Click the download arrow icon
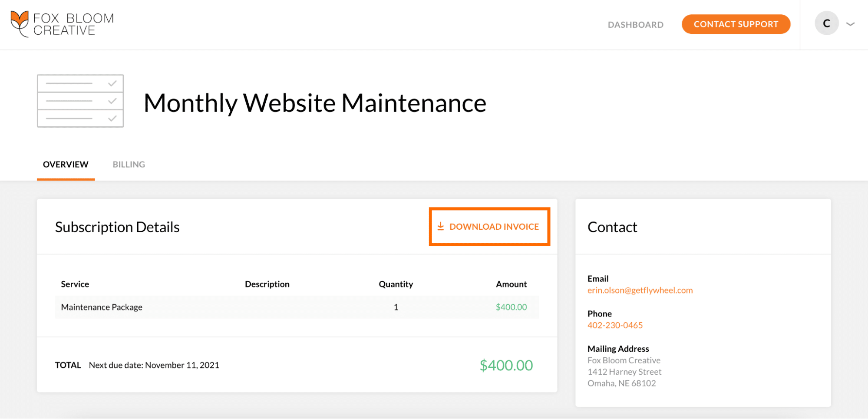 pyautogui.click(x=440, y=226)
